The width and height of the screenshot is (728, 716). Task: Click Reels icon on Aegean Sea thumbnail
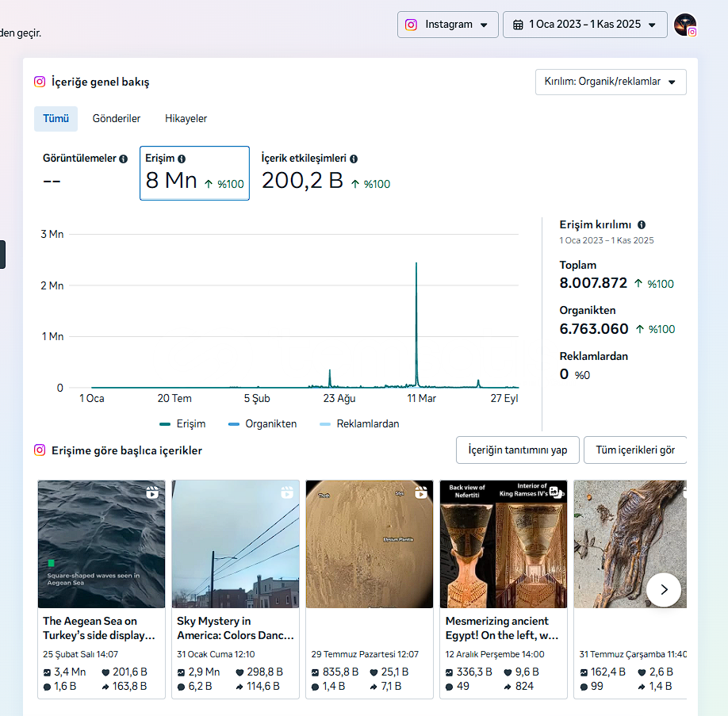click(152, 492)
